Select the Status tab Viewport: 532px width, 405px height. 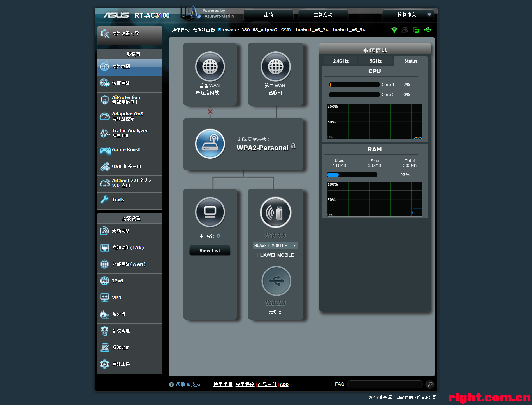click(x=411, y=61)
